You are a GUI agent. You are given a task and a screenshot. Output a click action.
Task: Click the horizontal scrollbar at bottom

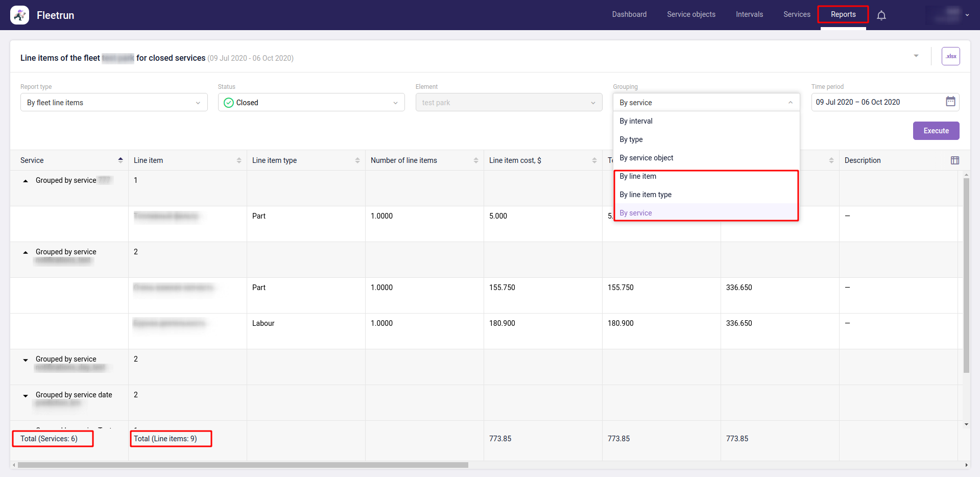coord(243,465)
